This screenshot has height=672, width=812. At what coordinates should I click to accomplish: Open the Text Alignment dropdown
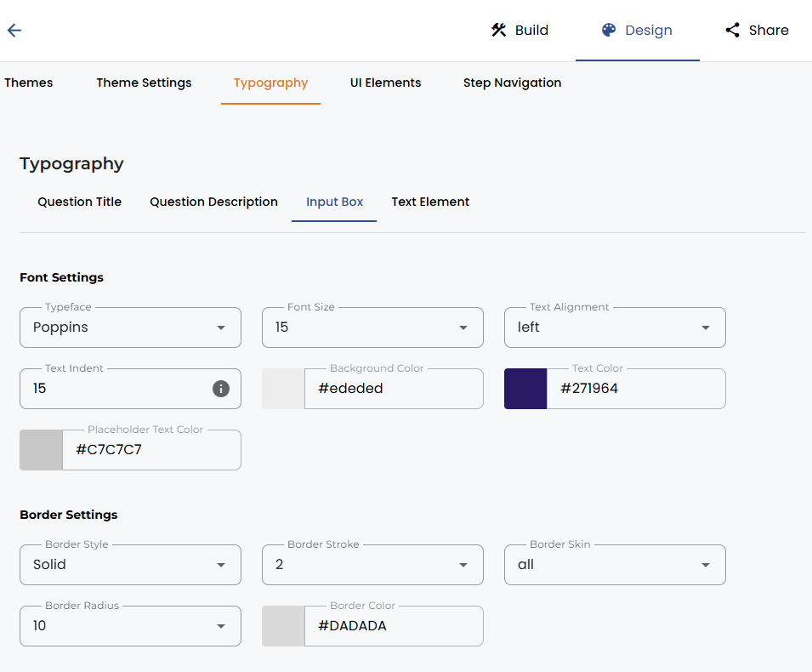pyautogui.click(x=616, y=327)
